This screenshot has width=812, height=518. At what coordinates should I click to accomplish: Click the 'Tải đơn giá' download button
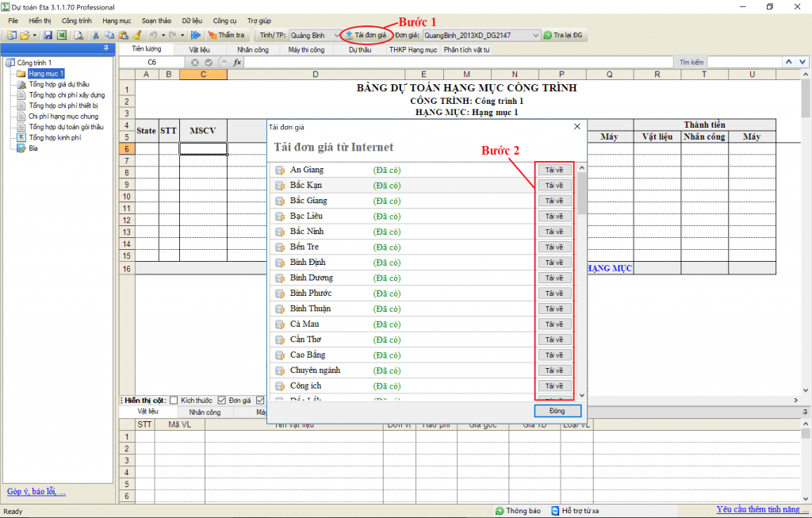[366, 36]
